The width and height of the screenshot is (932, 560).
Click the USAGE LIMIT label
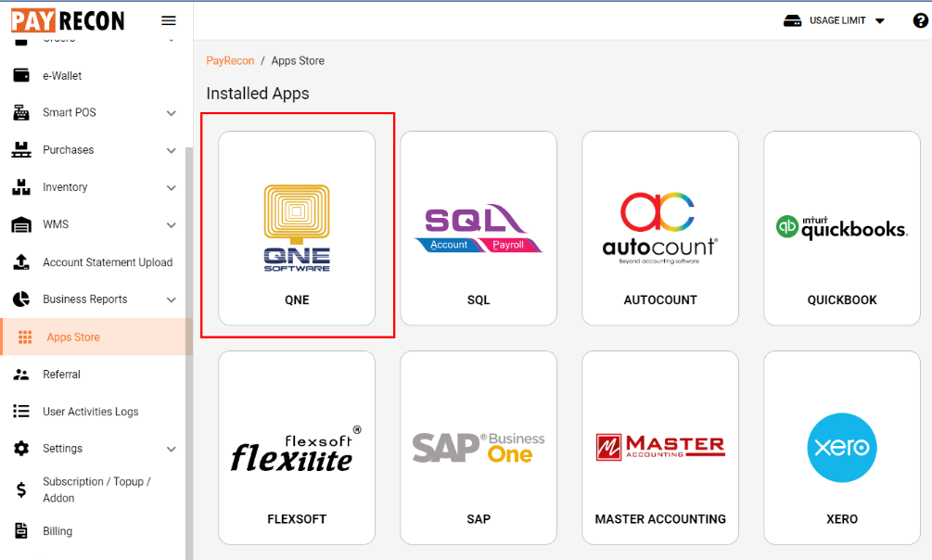tap(837, 20)
